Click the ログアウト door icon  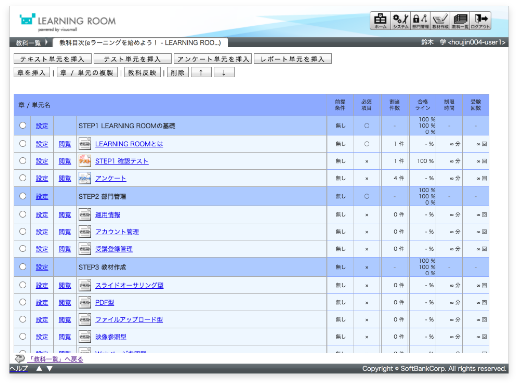click(x=480, y=21)
